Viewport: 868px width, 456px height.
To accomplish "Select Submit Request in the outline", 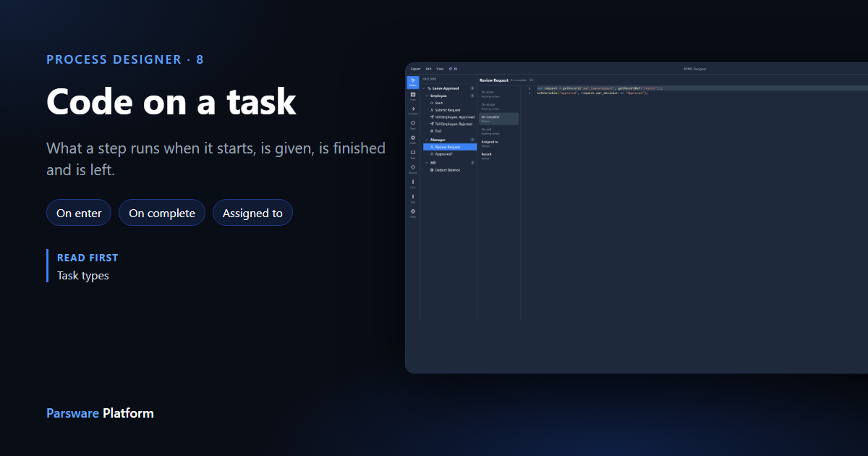I will (x=448, y=110).
